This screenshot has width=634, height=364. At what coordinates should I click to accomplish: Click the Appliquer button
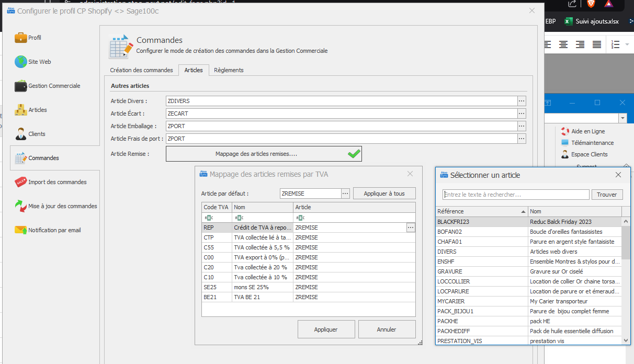click(326, 329)
